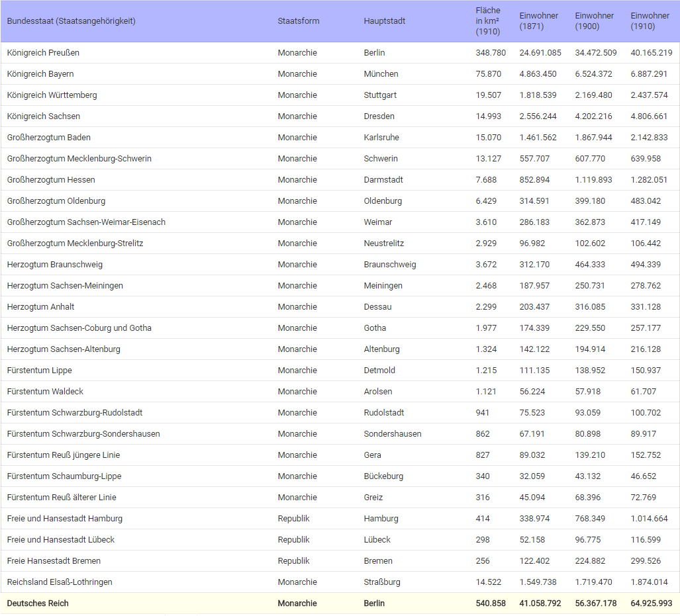
Task: Click the capital Bückeburg cell
Action: [383, 476]
